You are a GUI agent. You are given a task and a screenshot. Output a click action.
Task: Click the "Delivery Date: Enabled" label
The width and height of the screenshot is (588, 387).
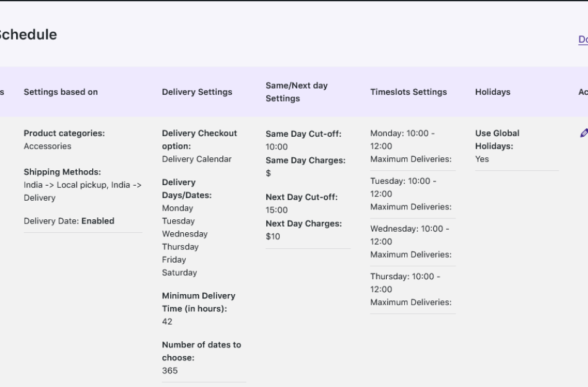click(x=68, y=220)
